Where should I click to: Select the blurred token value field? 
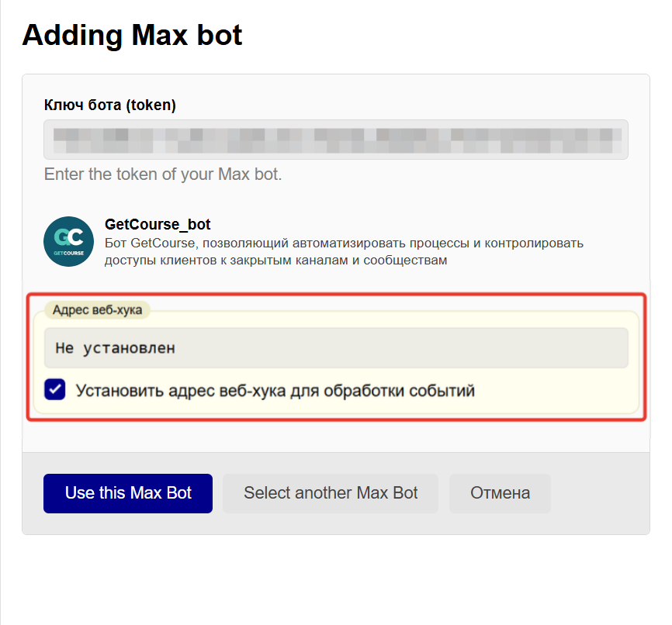click(x=335, y=140)
